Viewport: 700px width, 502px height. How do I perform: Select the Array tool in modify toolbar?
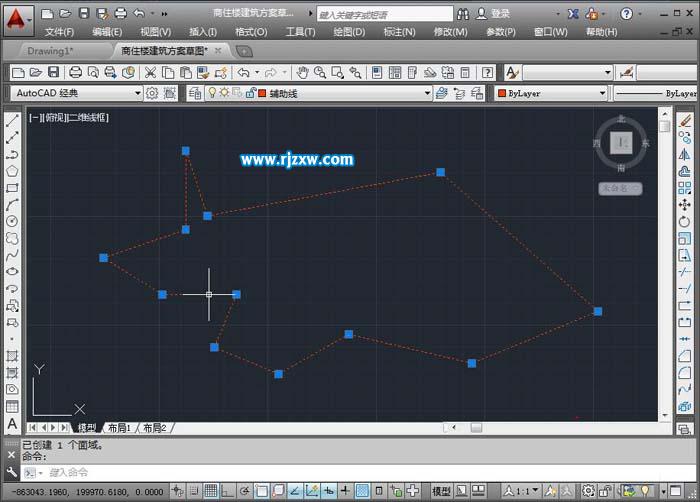[684, 188]
